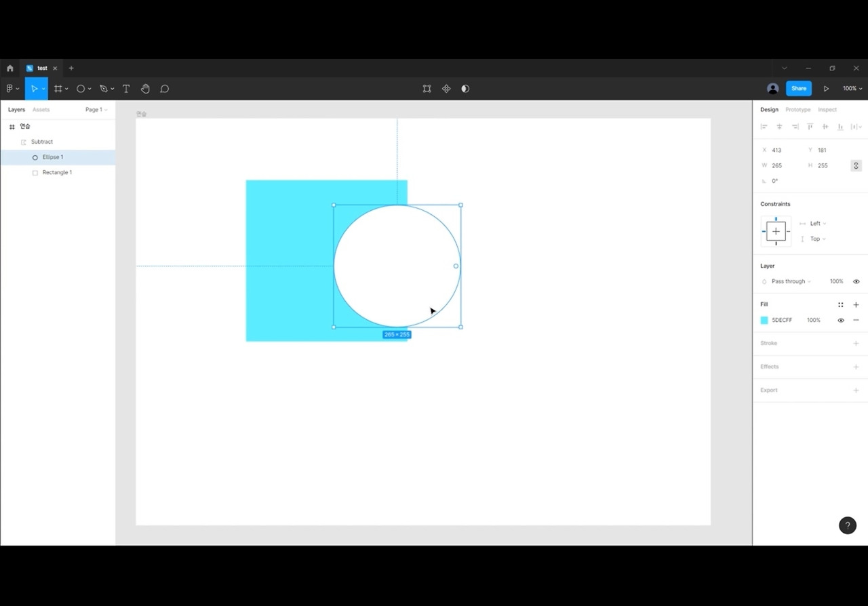The height and width of the screenshot is (606, 868).
Task: Click the Align vertical centers icon
Action: [825, 127]
